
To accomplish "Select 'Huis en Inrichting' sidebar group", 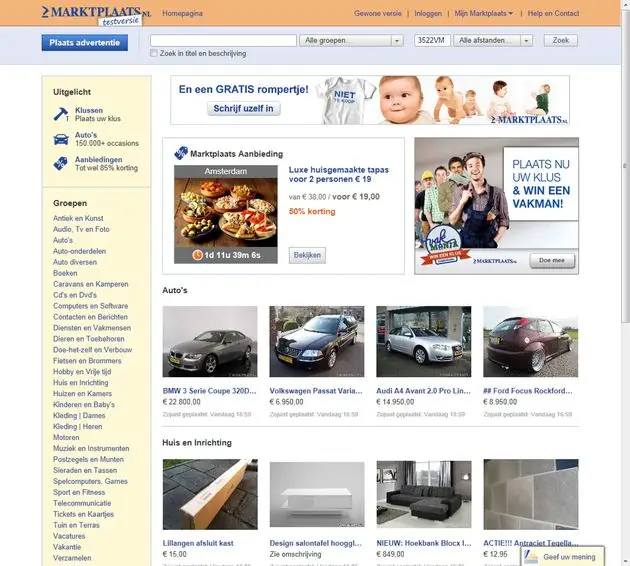I will tap(81, 382).
